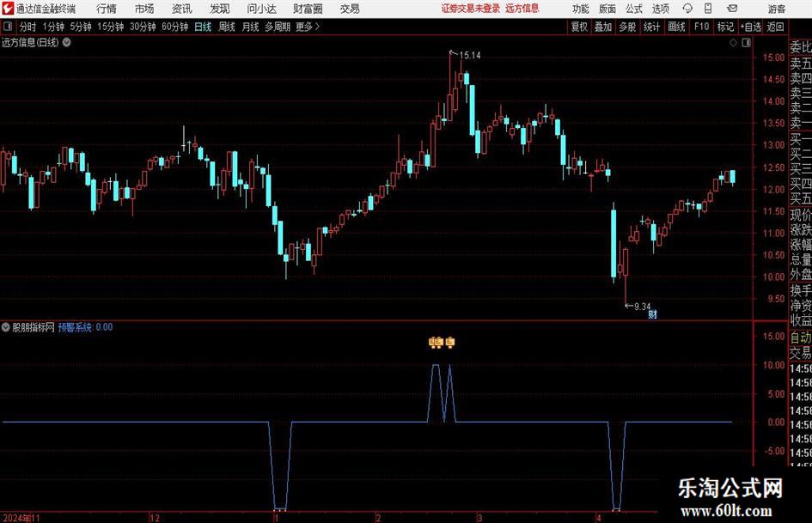Click the 复权 toolbar button
The height and width of the screenshot is (523, 812).
tap(579, 27)
